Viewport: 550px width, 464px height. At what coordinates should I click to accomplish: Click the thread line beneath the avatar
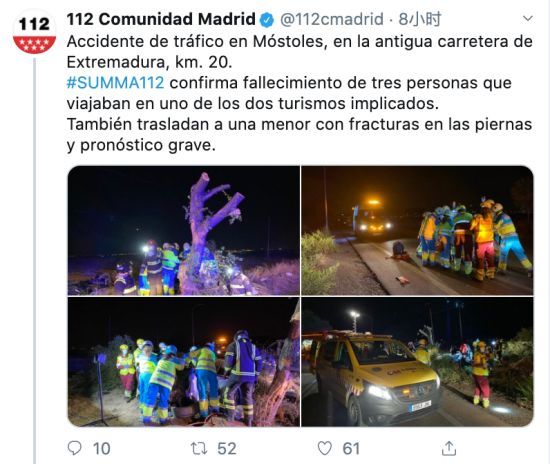coord(35,261)
